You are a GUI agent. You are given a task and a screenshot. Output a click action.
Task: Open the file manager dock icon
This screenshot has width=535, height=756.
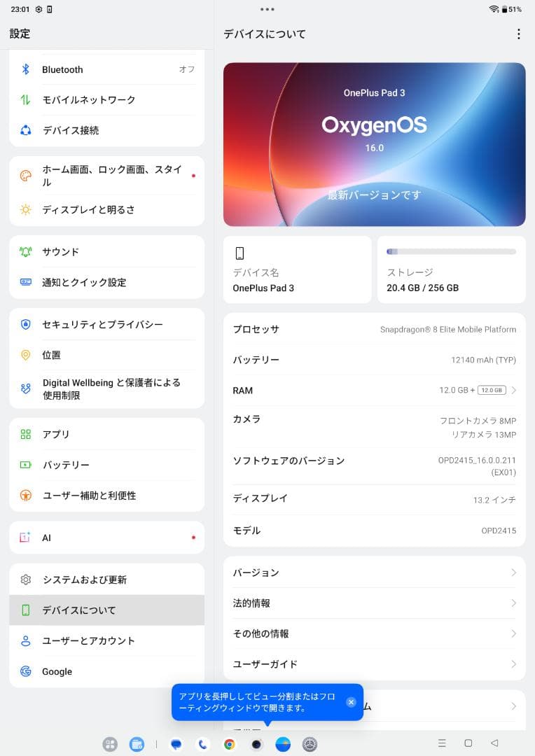[137, 744]
